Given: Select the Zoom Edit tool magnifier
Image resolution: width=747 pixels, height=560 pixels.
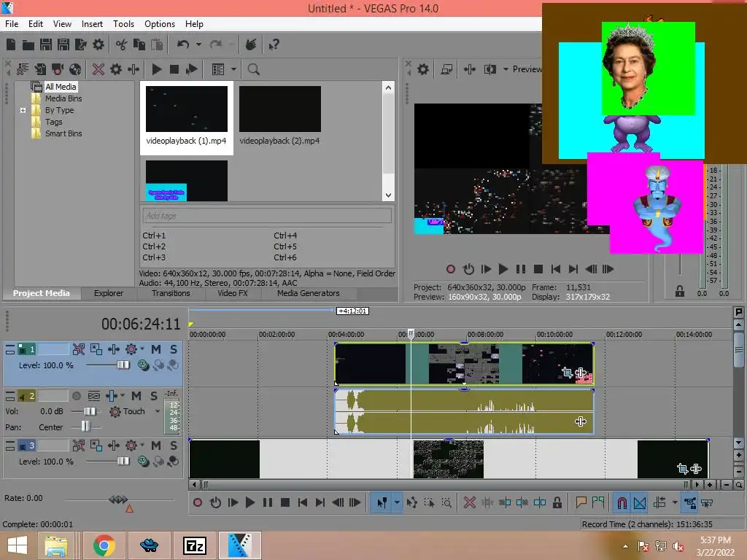Looking at the screenshot, I should [x=446, y=502].
